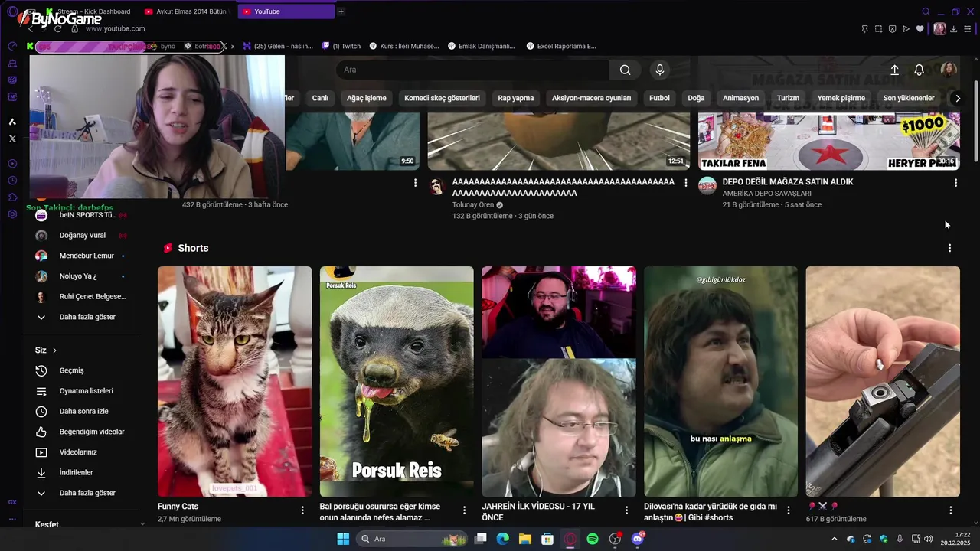Open Spotify from the taskbar
This screenshot has height=551, width=980.
[593, 540]
